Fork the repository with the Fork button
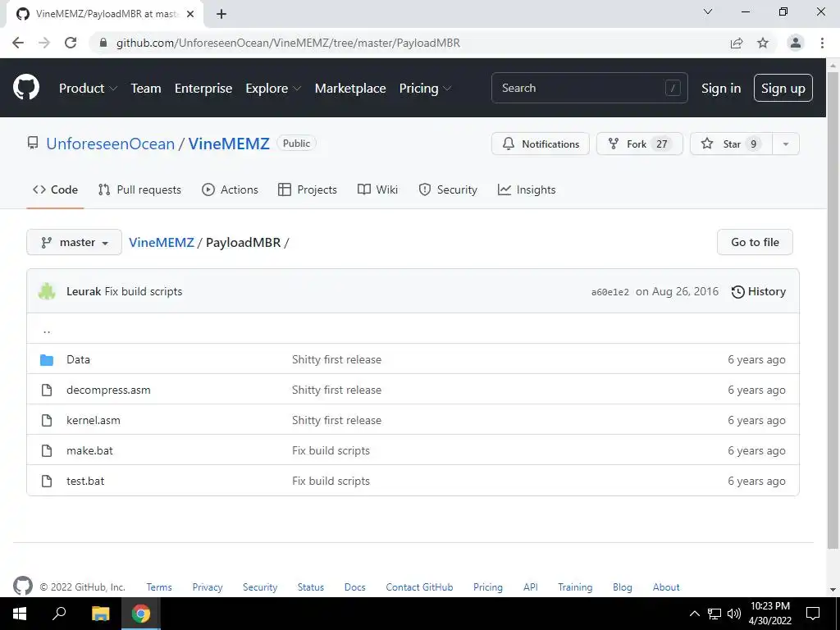This screenshot has width=840, height=630. [x=640, y=144]
